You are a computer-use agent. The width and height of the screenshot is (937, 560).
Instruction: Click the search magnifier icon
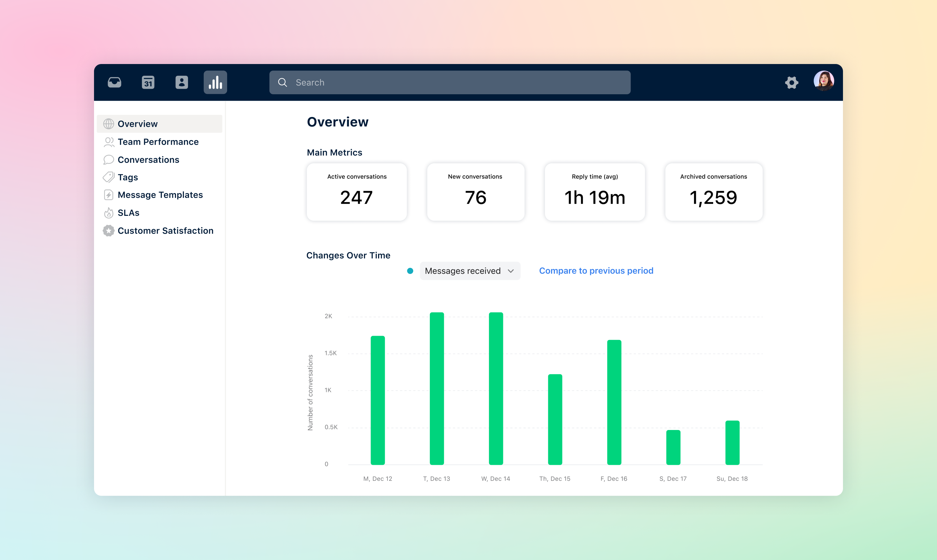coord(282,82)
